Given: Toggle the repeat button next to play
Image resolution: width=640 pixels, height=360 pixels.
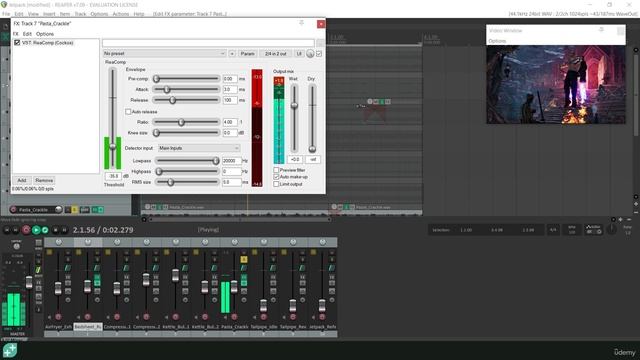Looking at the screenshot, I should (x=45, y=230).
